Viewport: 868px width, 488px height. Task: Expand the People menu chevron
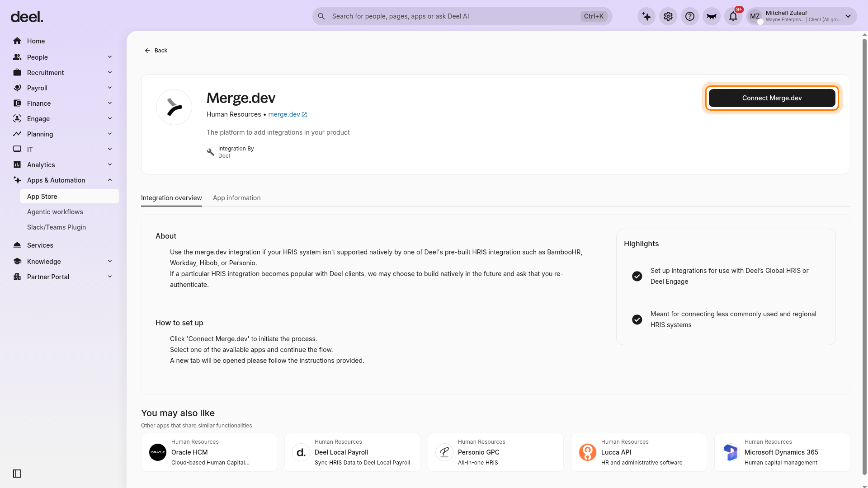tap(110, 57)
